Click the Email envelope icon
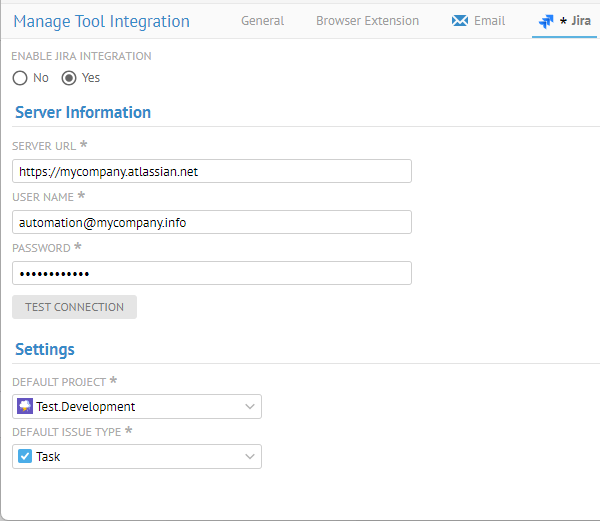This screenshot has width=600, height=521. pos(460,21)
